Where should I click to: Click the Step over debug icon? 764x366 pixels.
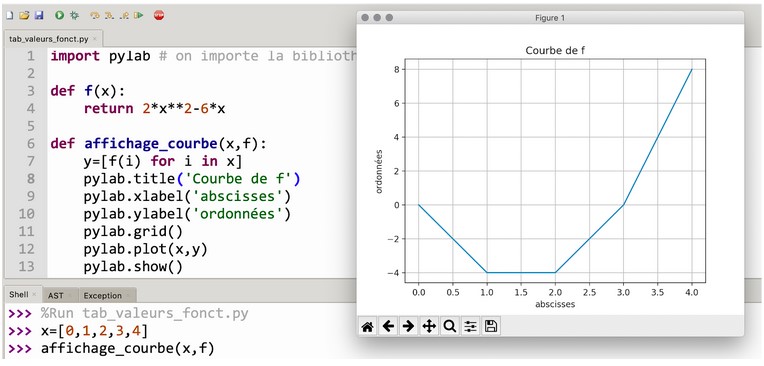coord(95,16)
